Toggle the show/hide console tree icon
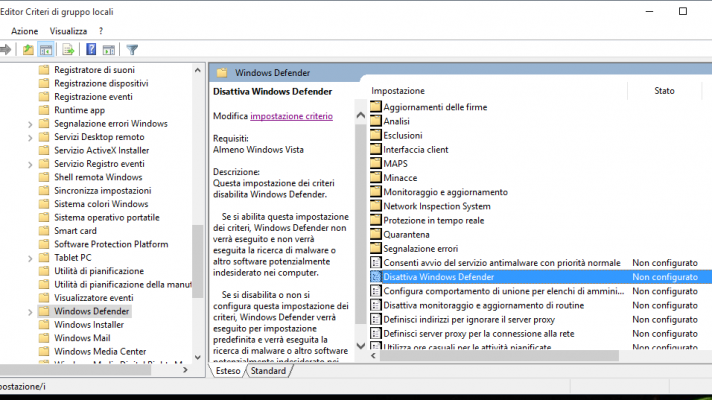712x400 pixels. 46,49
